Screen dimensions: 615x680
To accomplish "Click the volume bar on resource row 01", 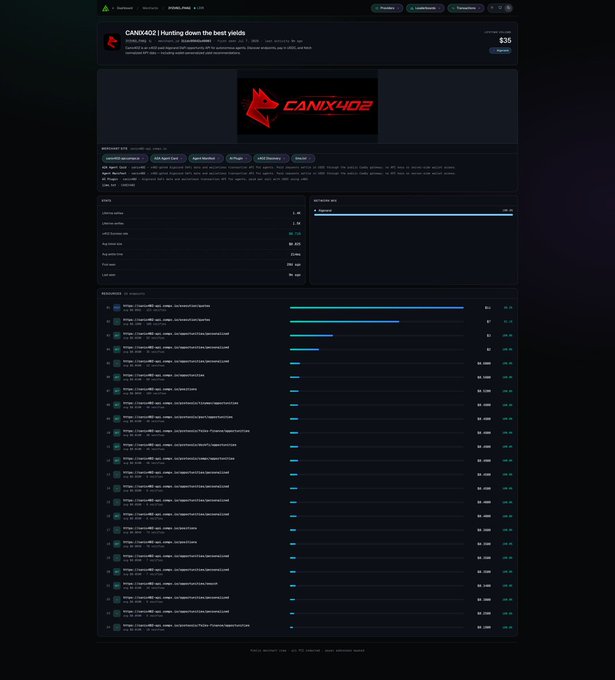I will 376,308.
